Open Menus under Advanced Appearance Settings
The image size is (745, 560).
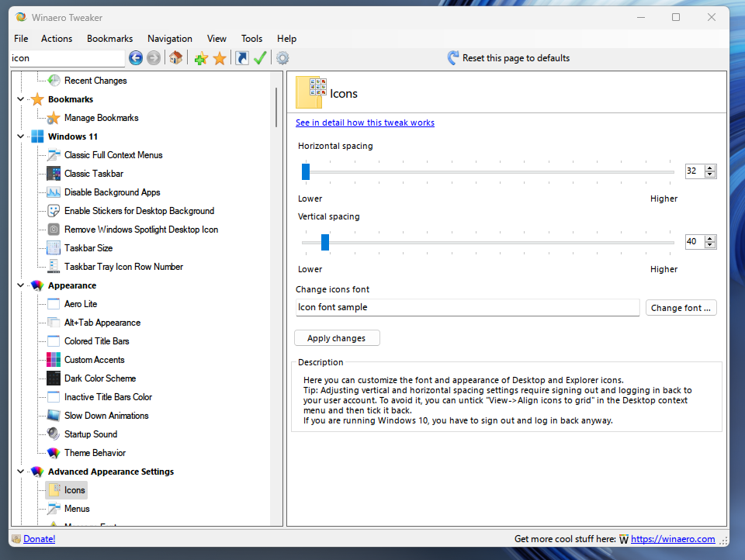coord(78,508)
